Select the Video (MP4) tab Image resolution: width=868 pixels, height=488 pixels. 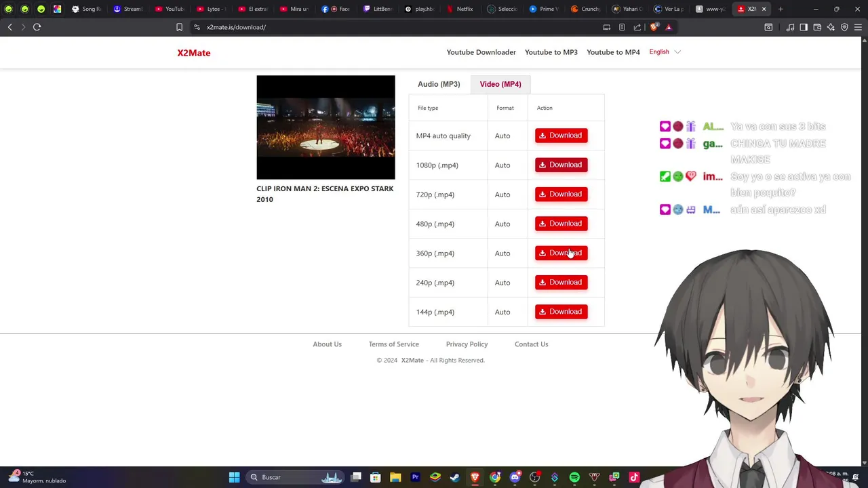(x=500, y=84)
